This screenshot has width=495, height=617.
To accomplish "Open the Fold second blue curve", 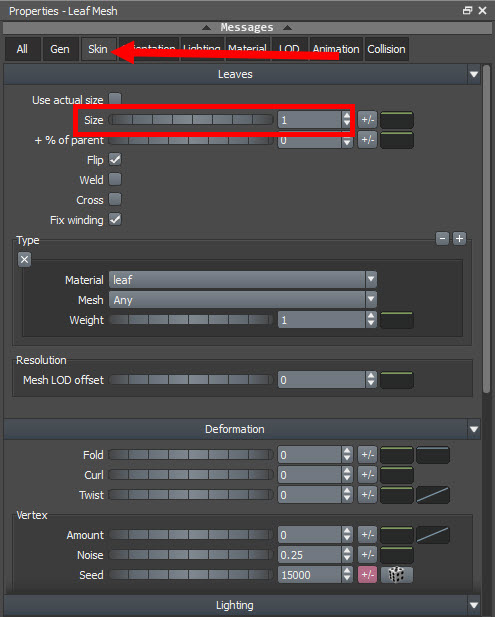I will pyautogui.click(x=433, y=455).
